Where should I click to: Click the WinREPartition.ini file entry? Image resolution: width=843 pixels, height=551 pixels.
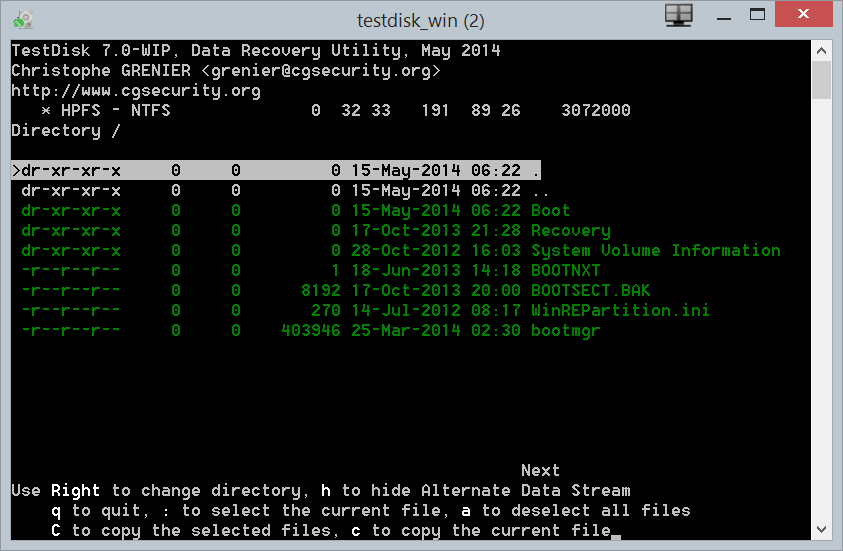coord(620,311)
